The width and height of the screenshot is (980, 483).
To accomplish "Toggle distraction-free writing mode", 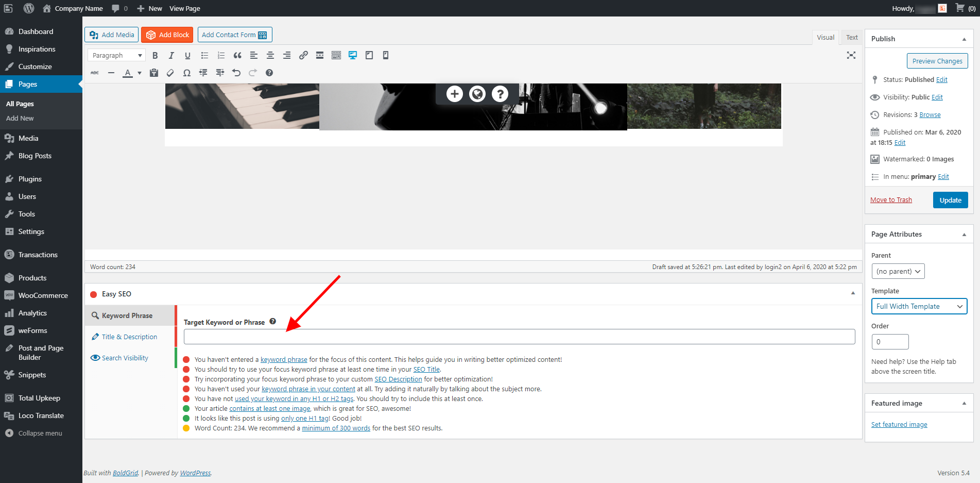I will click(851, 55).
